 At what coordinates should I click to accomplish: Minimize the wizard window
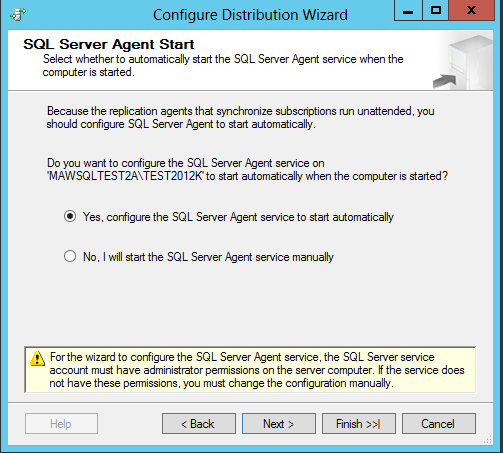(408, 10)
